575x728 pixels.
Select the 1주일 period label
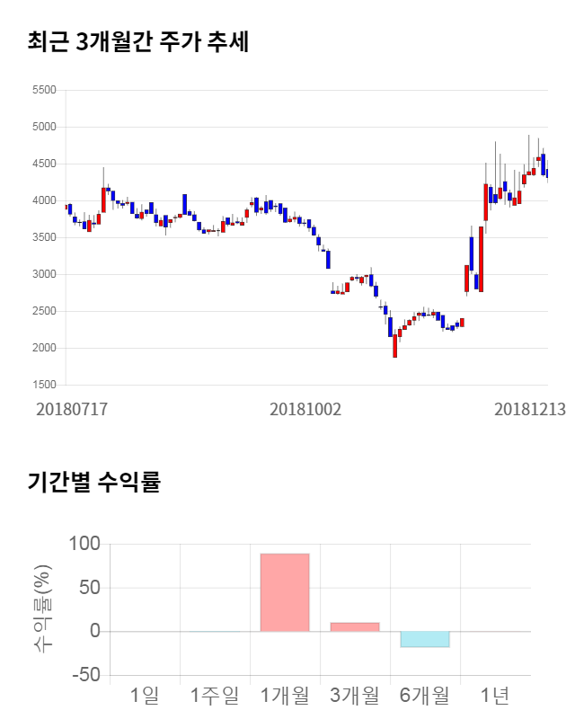215,695
